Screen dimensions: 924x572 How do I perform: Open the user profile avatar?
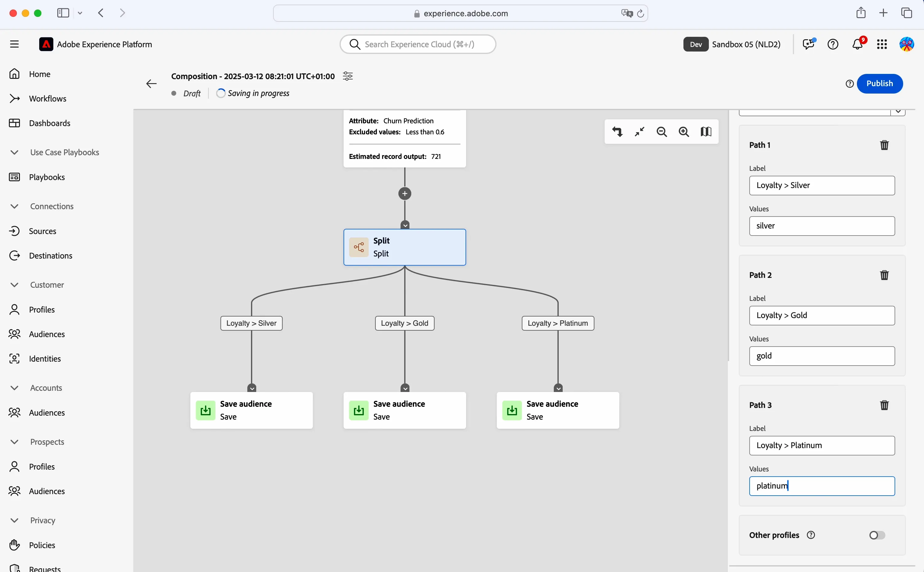click(907, 44)
